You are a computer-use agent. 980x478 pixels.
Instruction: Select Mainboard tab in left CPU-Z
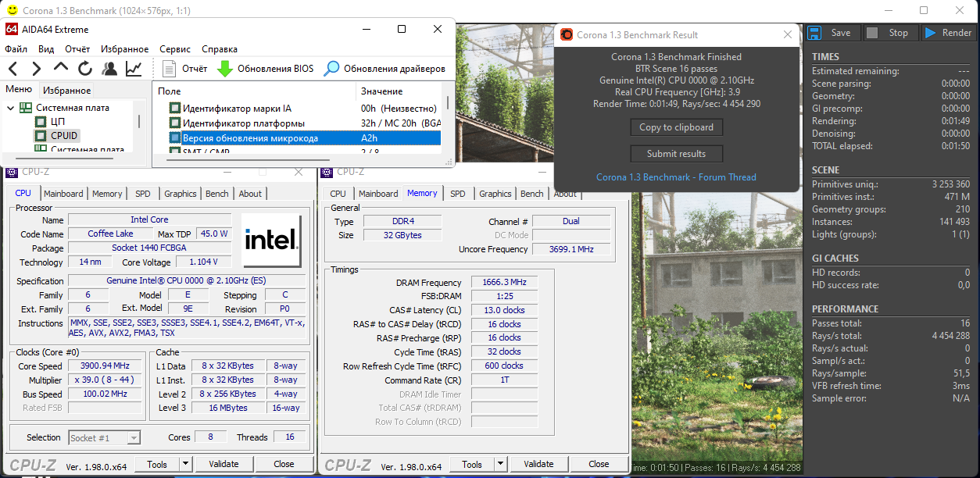pos(63,194)
